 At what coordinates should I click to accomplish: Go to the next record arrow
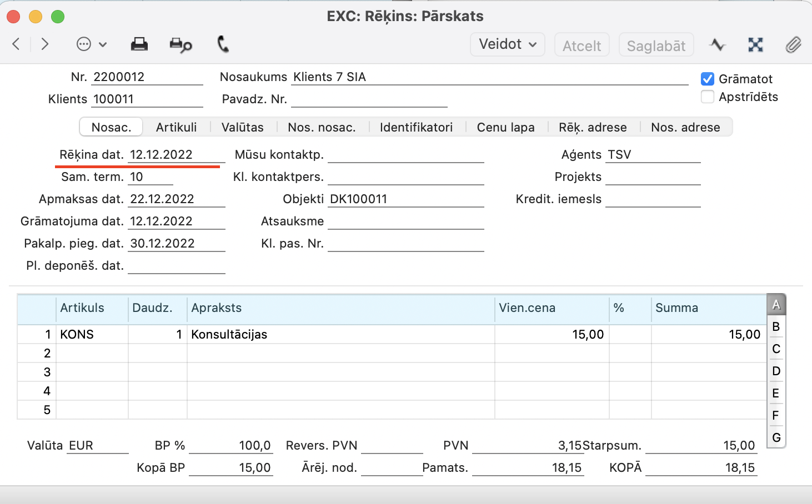pos(45,44)
